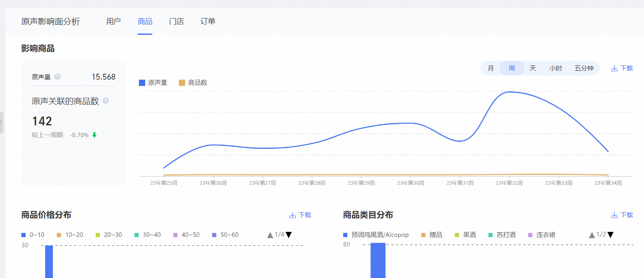Screen dimensions: 644x278
Task: Click the 23年第26周 axis label
Action: pos(213,183)
